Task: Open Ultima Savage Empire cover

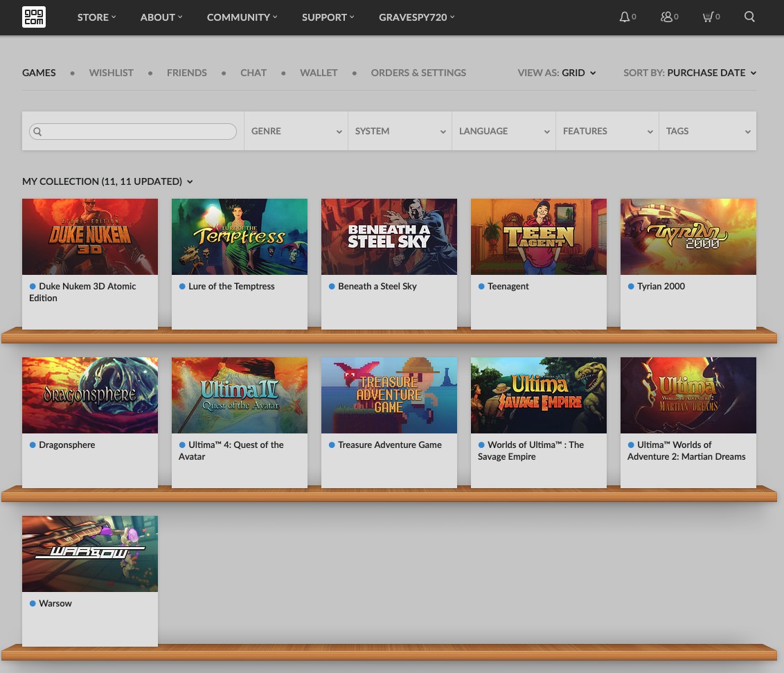Action: tap(539, 395)
